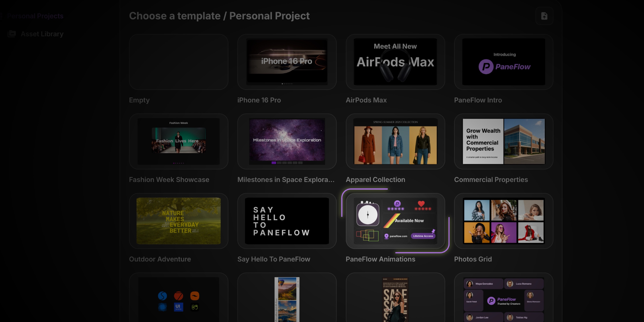Open Personal Projects in the sidebar

(x=35, y=16)
